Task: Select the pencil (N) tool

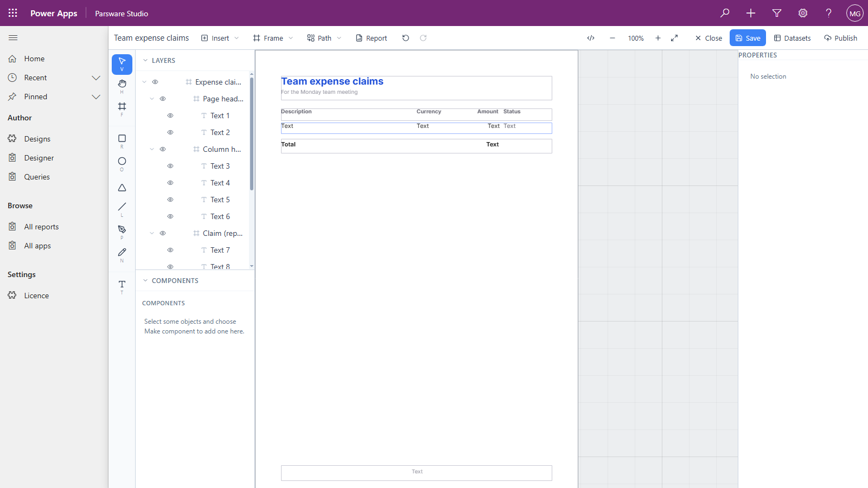Action: pos(122,254)
